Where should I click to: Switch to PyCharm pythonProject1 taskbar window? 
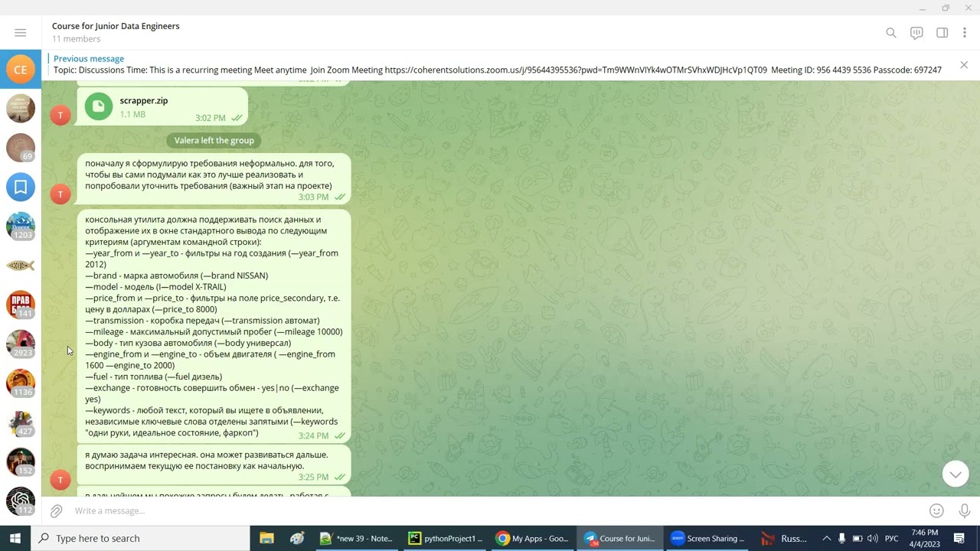pyautogui.click(x=446, y=538)
